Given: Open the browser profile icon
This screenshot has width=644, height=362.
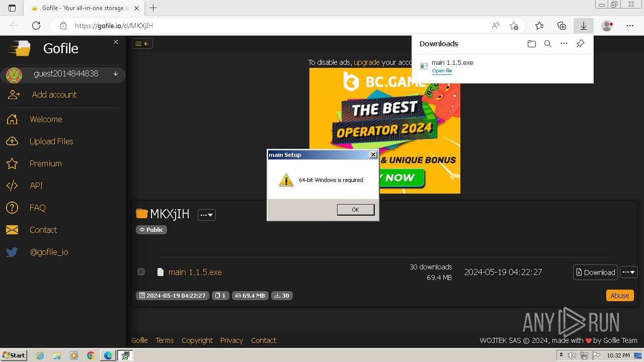Looking at the screenshot, I should [607, 26].
